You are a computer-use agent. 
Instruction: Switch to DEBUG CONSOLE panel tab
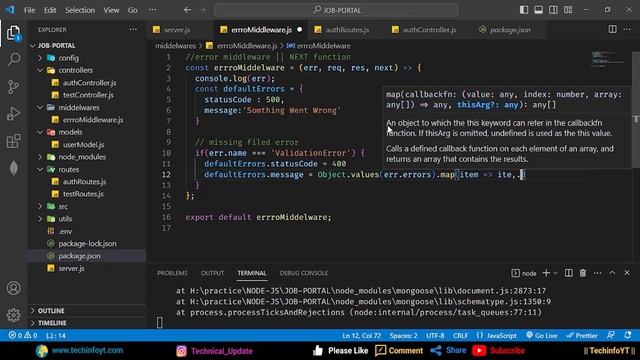pyautogui.click(x=304, y=273)
